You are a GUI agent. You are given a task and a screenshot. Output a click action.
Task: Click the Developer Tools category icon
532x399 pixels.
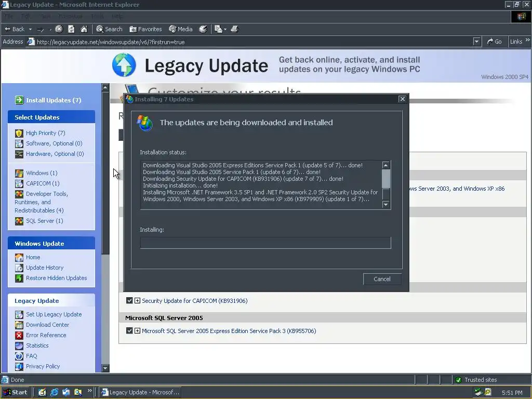coord(19,194)
